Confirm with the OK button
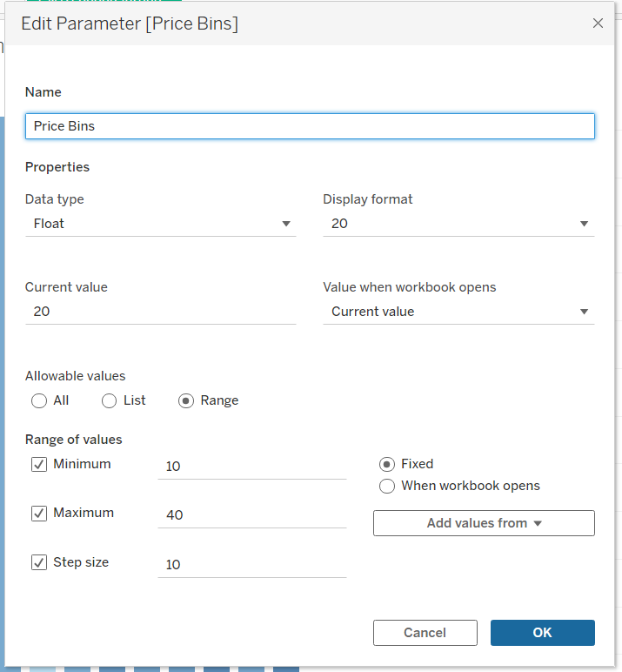 [x=542, y=633]
